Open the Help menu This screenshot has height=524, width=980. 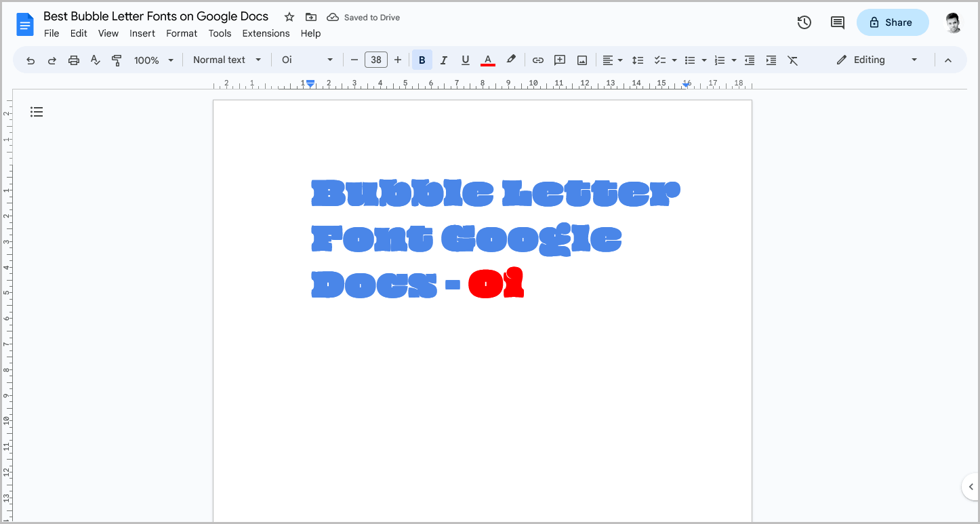click(x=310, y=33)
